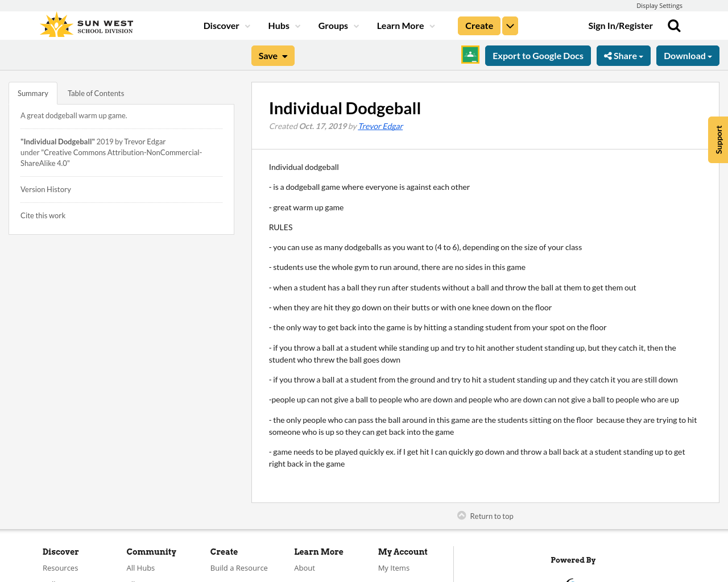Click the Create button
Screen dimensions: 728x582
(478, 25)
